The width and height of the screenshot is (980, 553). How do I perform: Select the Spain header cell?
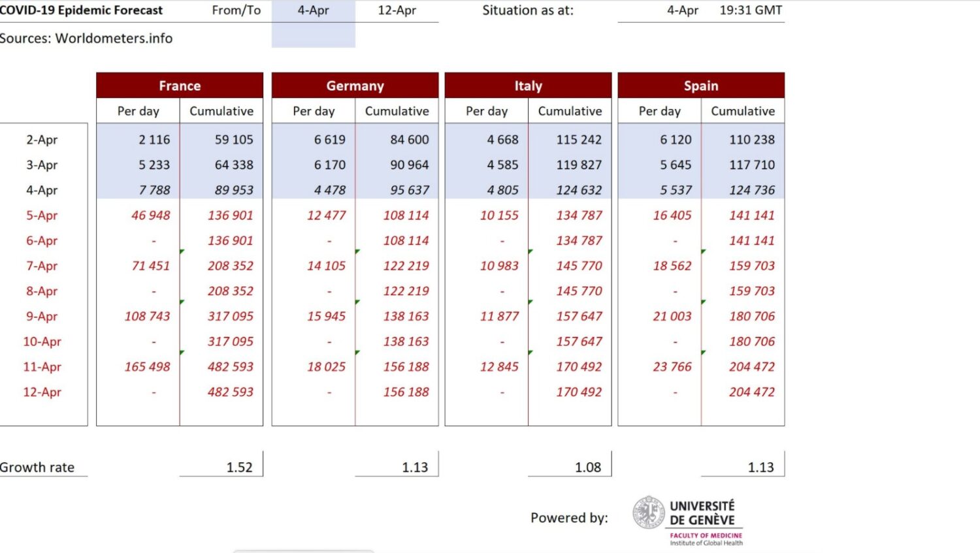(x=701, y=86)
